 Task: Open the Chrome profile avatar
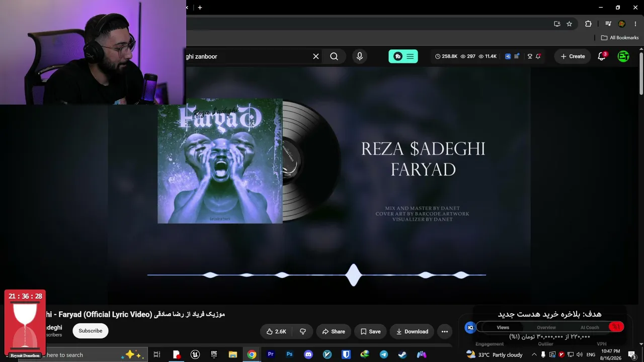click(622, 24)
